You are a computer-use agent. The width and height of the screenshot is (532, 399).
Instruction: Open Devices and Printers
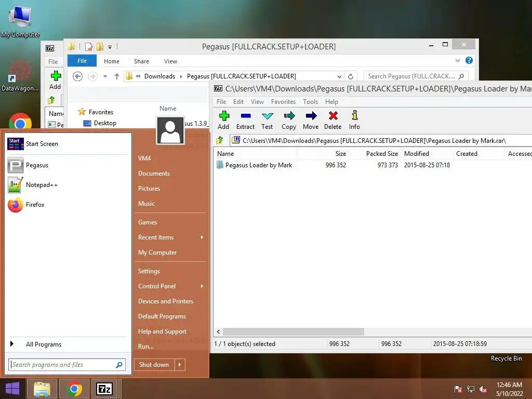pyautogui.click(x=166, y=301)
